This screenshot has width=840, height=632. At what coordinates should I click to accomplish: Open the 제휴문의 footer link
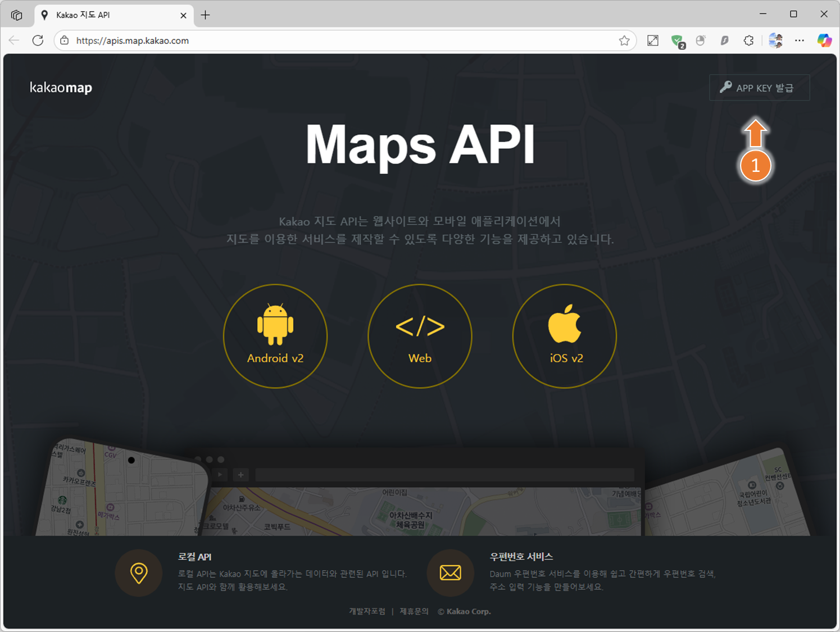(414, 611)
